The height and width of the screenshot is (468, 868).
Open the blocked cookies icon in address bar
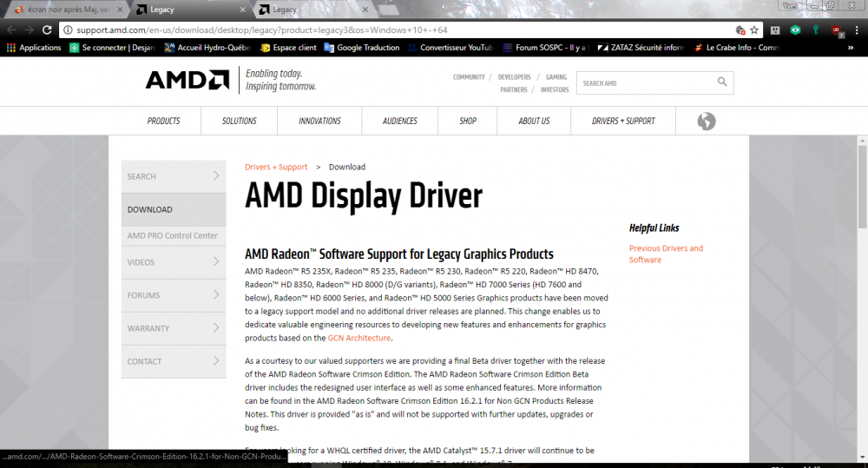point(740,30)
